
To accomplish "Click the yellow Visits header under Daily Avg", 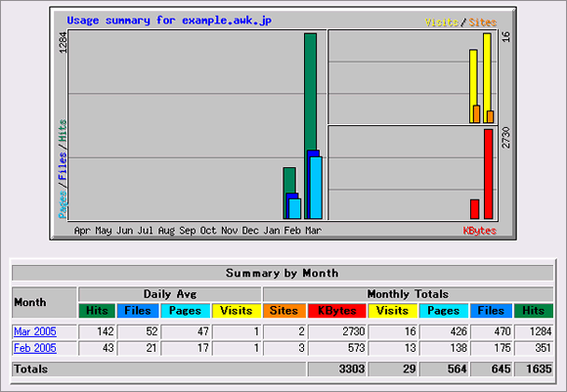I will 237,311.
